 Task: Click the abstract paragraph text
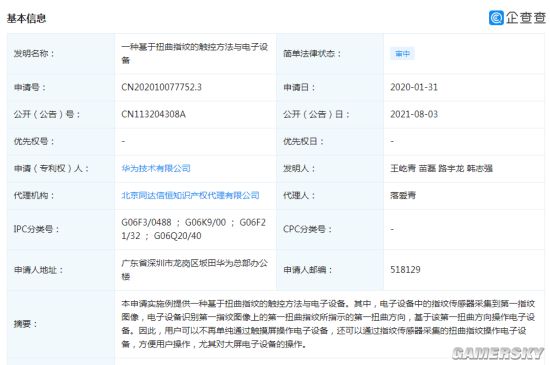328,324
